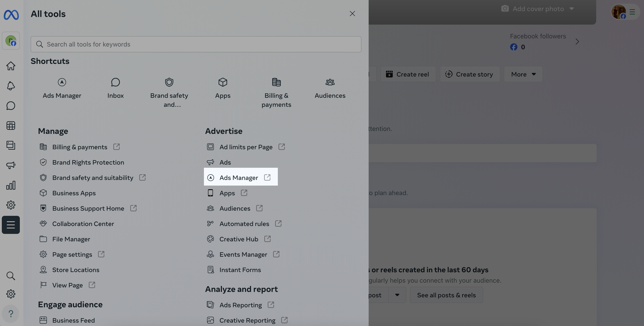The image size is (644, 326).
Task: Open the notifications bell in sidebar
Action: pos(11,86)
